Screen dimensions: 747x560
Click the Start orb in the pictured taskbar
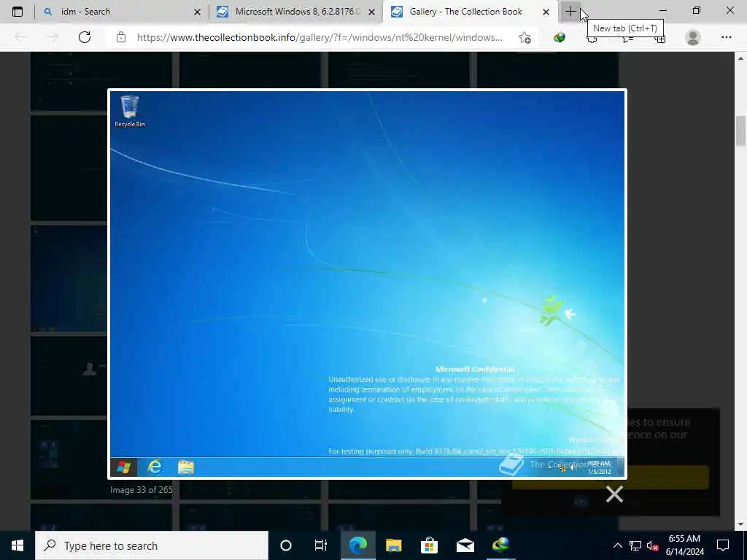click(124, 467)
